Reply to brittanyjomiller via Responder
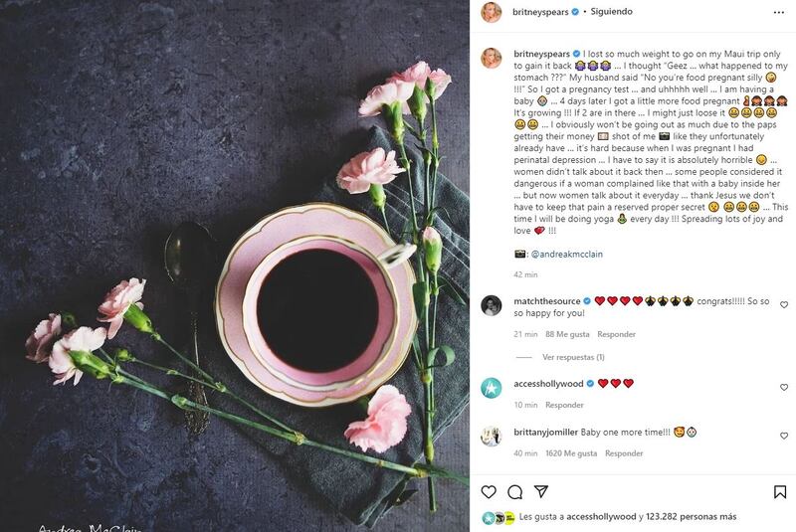Viewport: 796px width, 532px height. [624, 453]
